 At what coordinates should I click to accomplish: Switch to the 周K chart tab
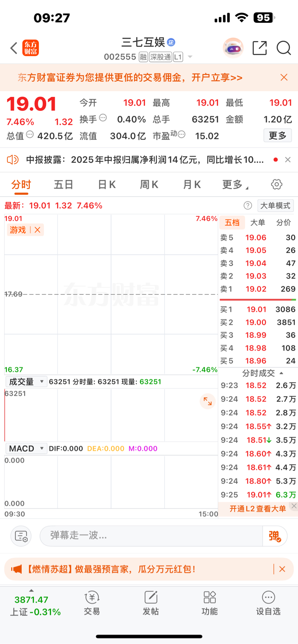149,185
